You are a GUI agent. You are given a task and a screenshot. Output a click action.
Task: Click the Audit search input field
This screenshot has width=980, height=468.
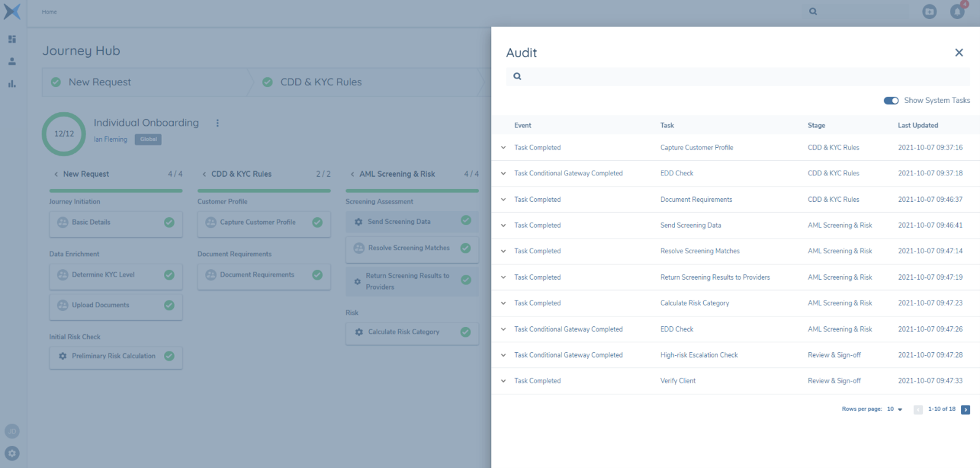743,77
